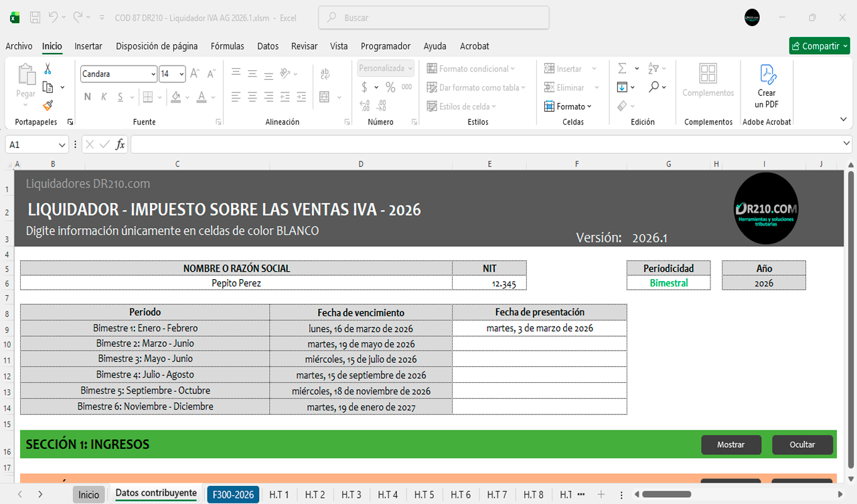Open the Fórmulas ribbon tab
857x504 pixels.
click(x=227, y=46)
